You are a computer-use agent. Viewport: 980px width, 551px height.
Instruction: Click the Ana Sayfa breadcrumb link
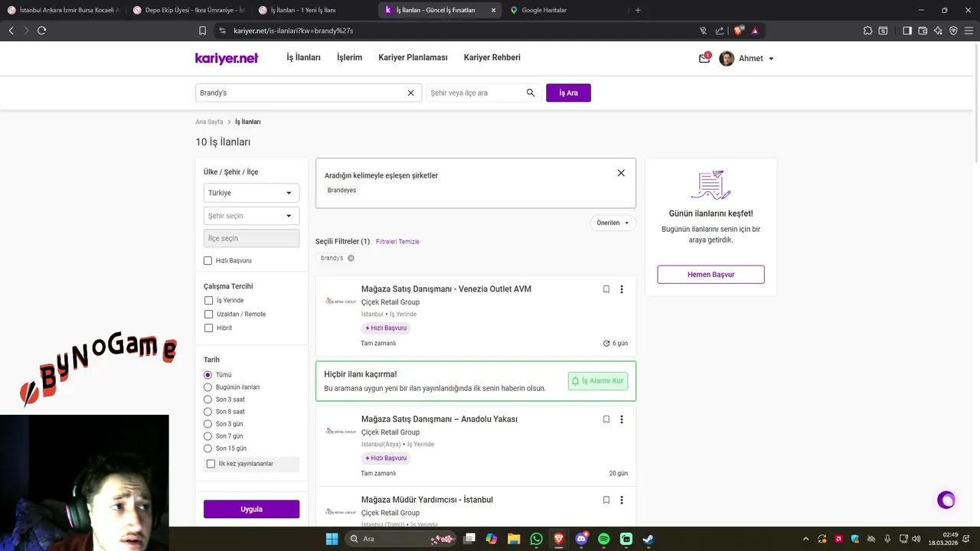[209, 122]
